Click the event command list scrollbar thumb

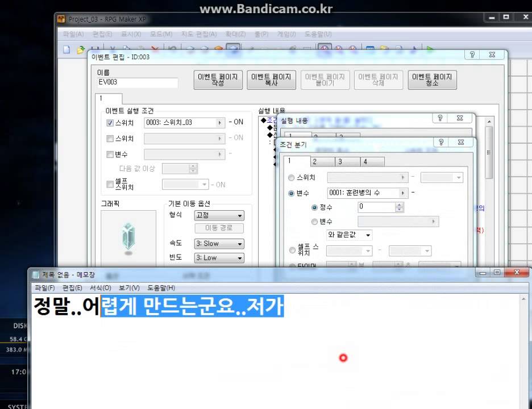click(x=489, y=153)
